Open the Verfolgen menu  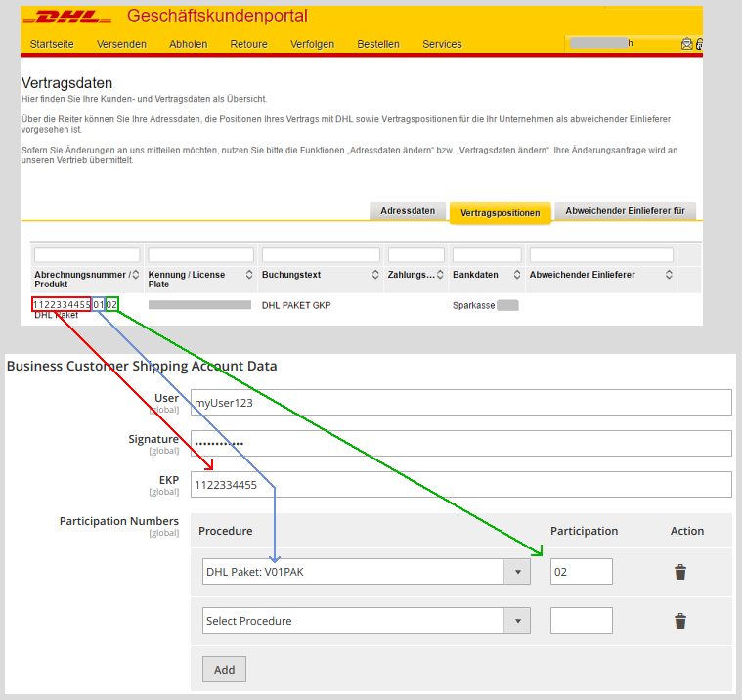point(312,44)
